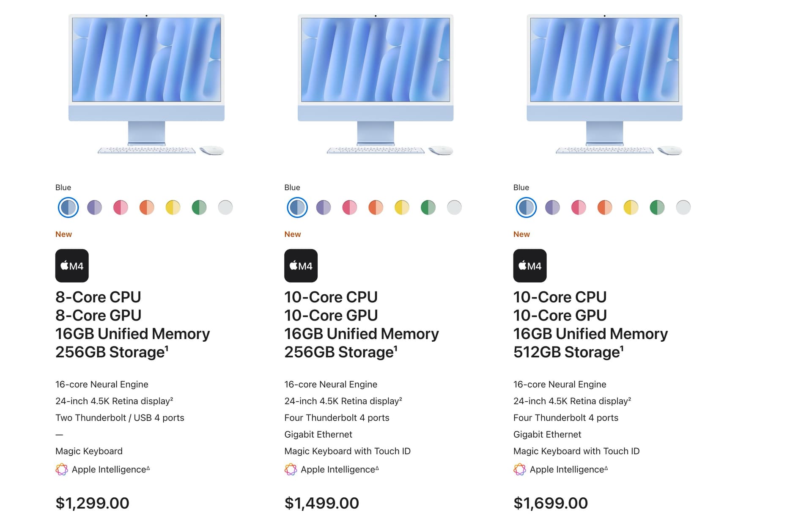Select purple color for 8-Core CPU iMac
Screen dimensions: 812x521
94,208
